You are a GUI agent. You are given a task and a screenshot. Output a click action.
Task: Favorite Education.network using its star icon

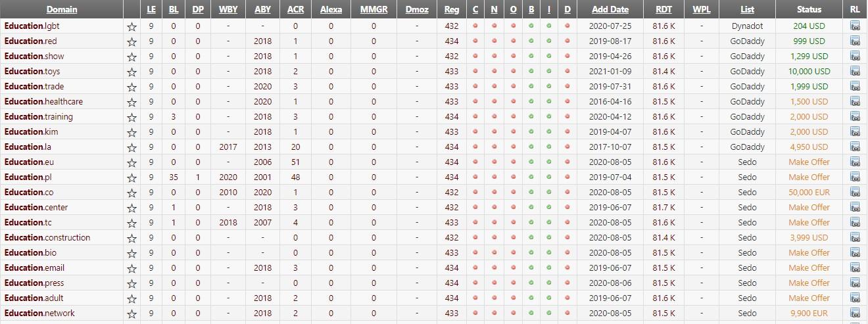132,313
